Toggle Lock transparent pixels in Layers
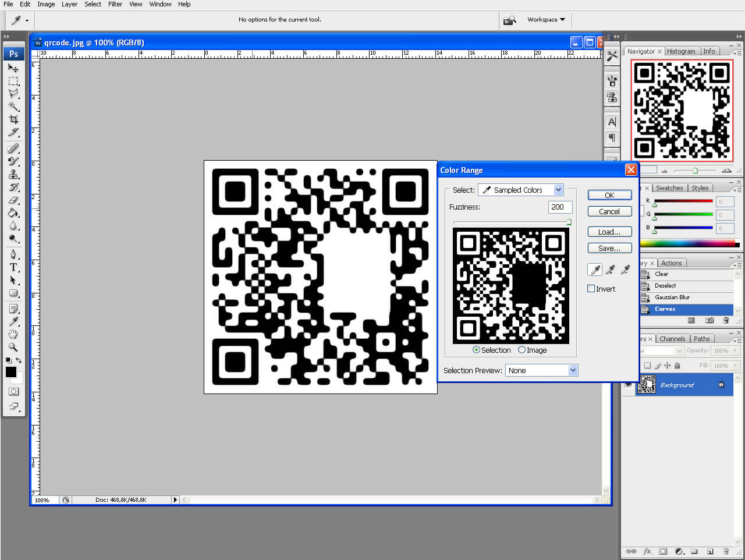 [647, 366]
